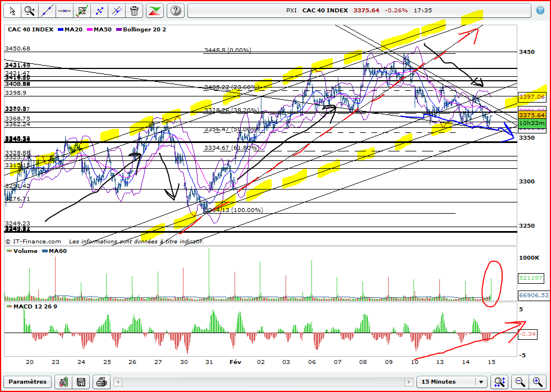Open the Fibonacci retracement tool
The image size is (551, 392).
(x=82, y=10)
